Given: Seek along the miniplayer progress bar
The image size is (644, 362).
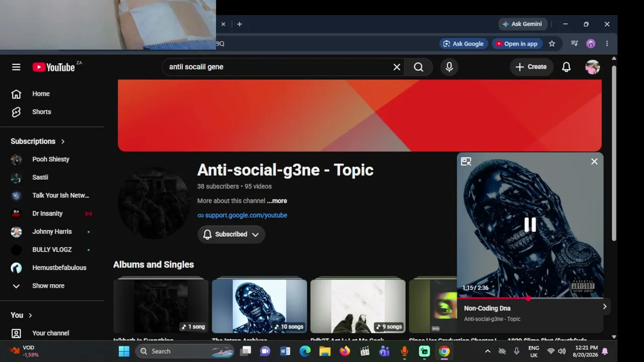Looking at the screenshot, I should coord(530,298).
